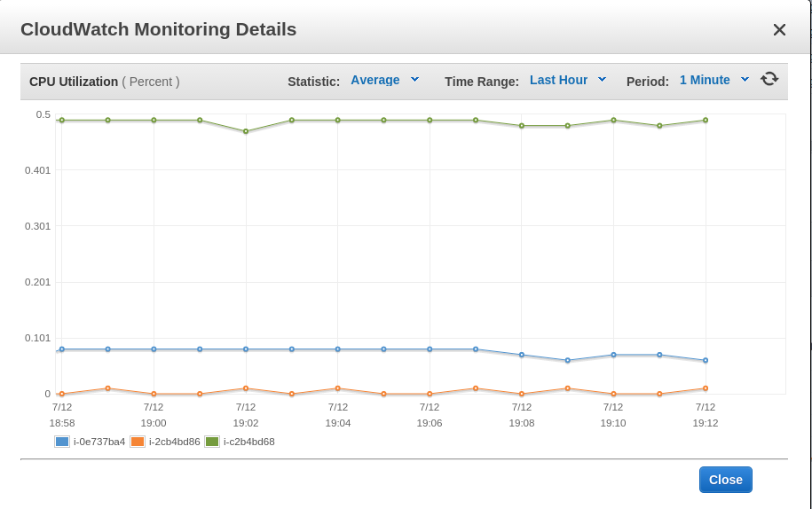Select the i-c2b4bd68 legend label
Viewport: 812px width, 509px height.
coord(249,442)
